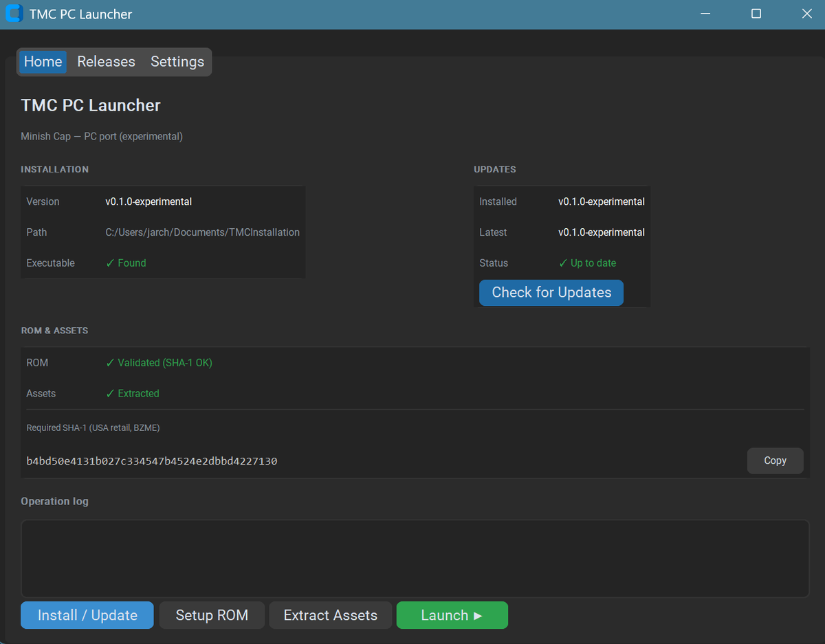The image size is (825, 644).
Task: Click the Assets 'Extracted' status
Action: (x=132, y=394)
